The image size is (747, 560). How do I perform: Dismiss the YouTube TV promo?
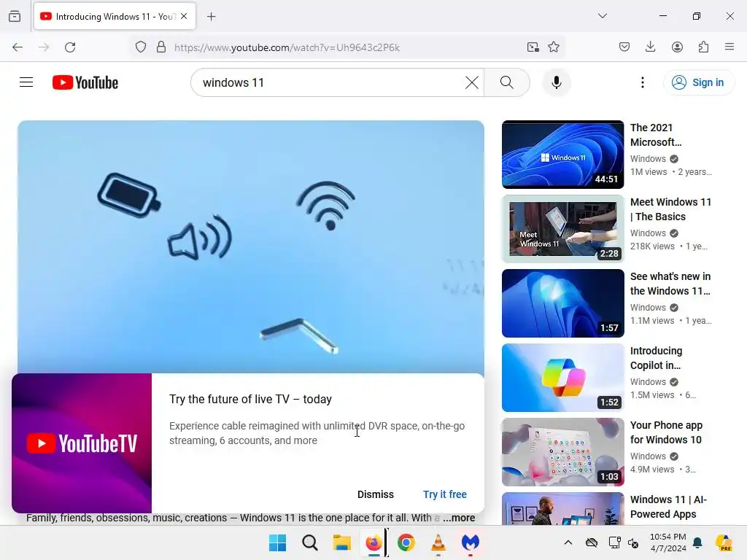pyautogui.click(x=376, y=494)
